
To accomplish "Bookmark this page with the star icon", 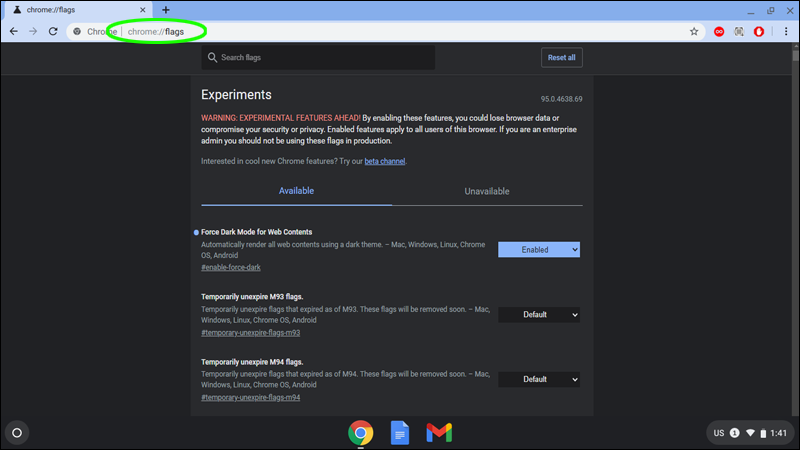I will click(x=694, y=32).
